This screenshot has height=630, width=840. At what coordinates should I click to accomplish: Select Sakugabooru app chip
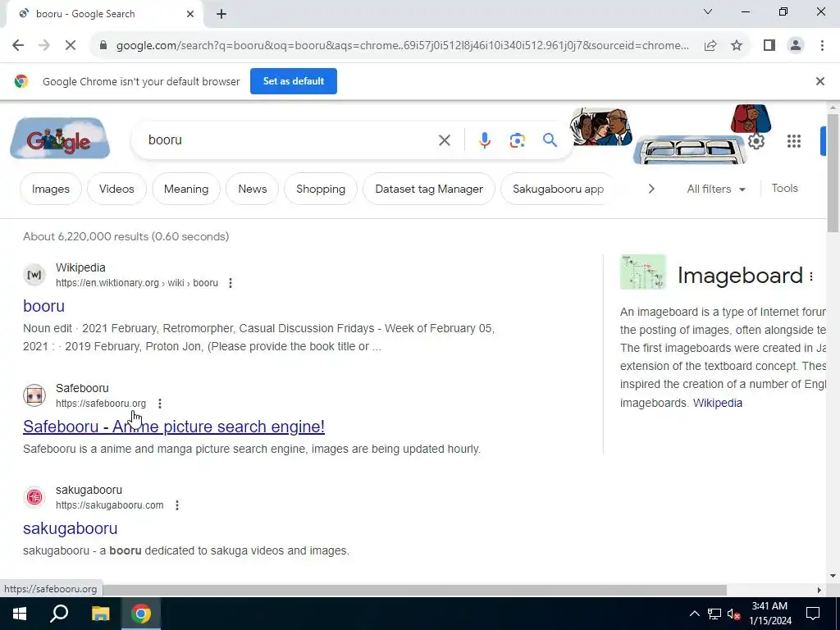pos(558,189)
